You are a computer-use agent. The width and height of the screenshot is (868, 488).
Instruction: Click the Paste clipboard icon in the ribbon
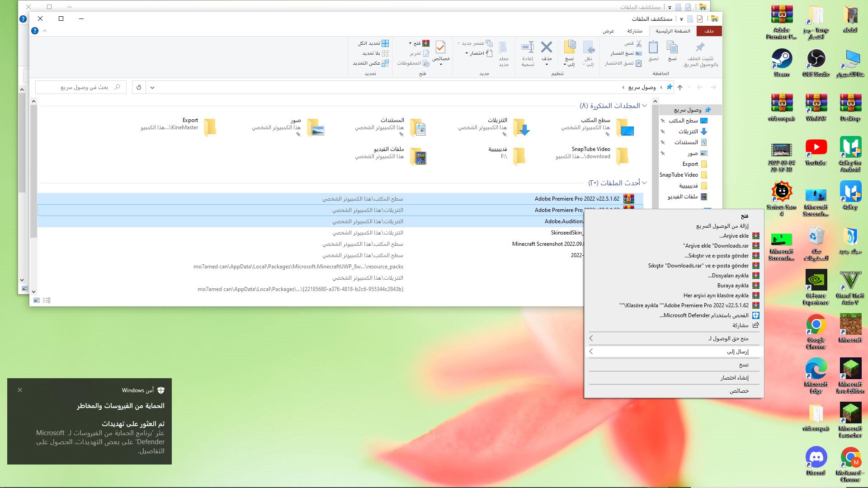[653, 48]
